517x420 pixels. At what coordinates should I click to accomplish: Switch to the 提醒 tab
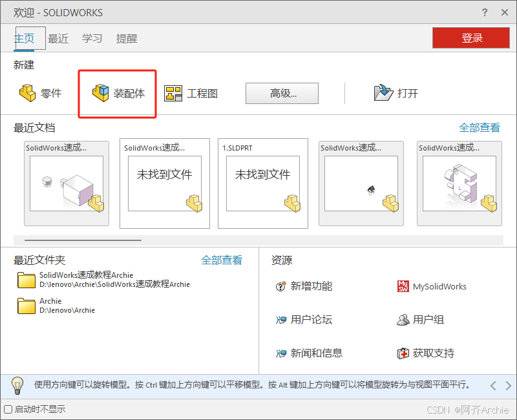tap(127, 39)
